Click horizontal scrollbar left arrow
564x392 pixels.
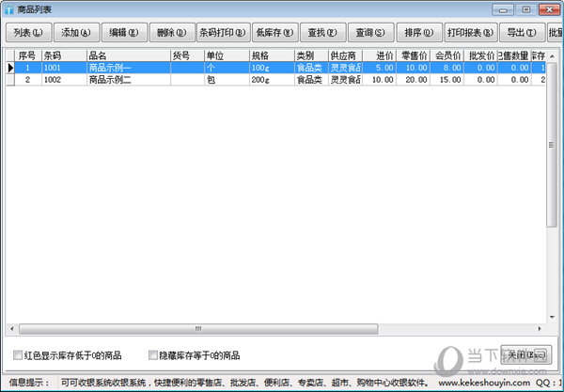12,329
